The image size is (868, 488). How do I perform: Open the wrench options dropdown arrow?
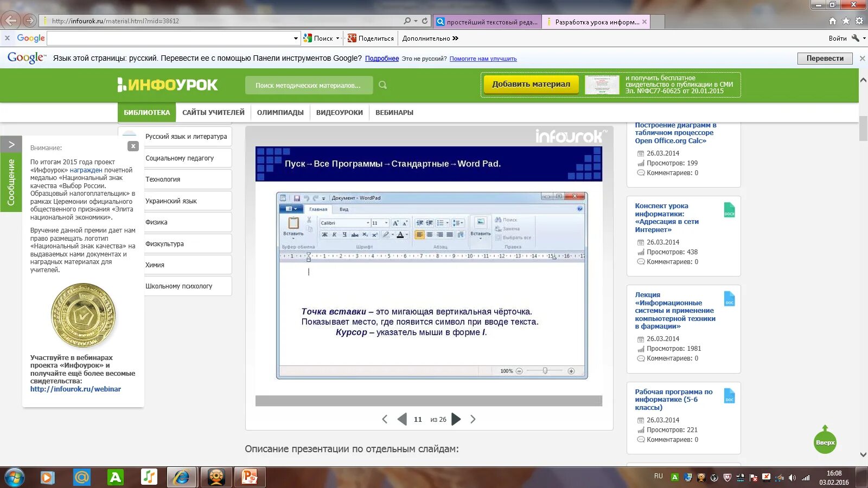pos(864,38)
